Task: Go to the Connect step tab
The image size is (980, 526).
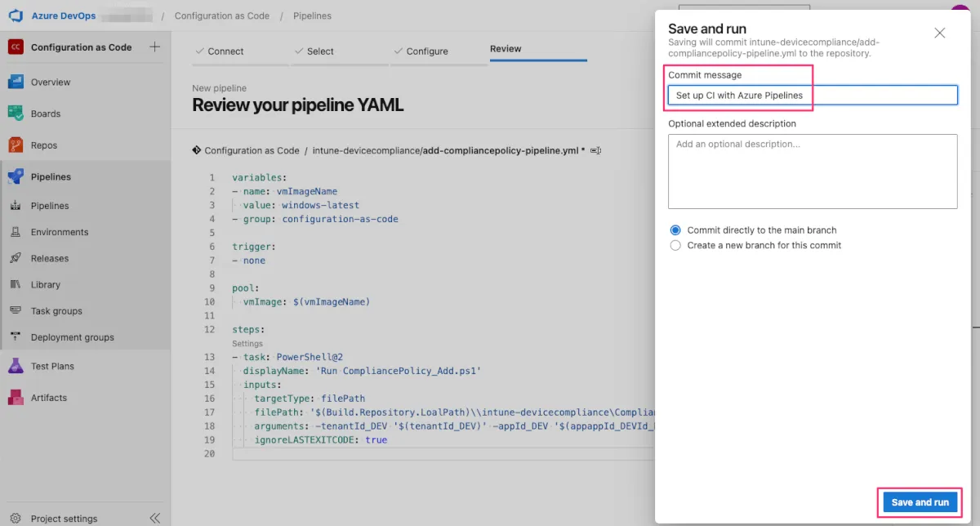Action: coord(225,51)
